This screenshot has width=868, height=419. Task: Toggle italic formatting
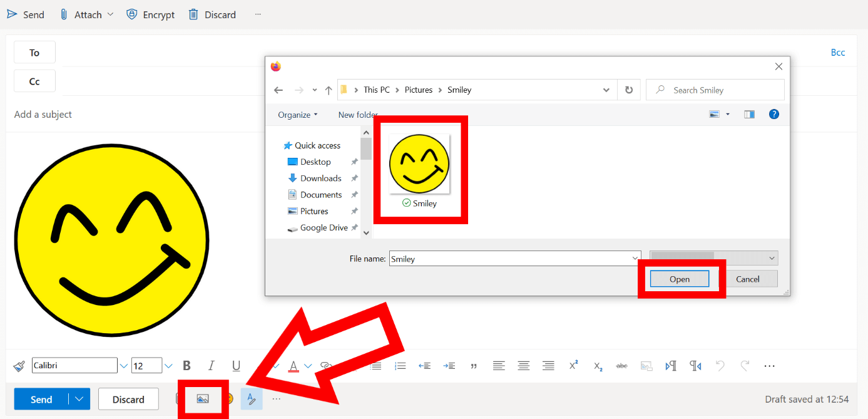[211, 365]
